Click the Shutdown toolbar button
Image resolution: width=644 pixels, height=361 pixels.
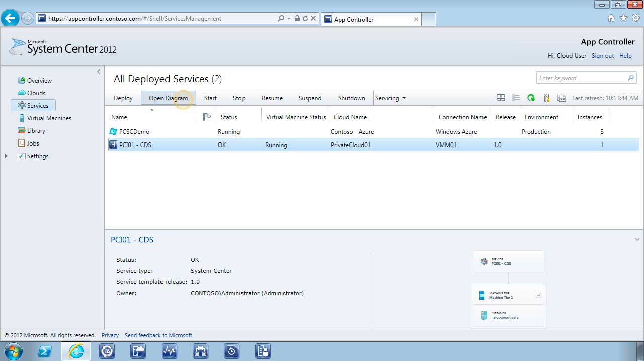(x=351, y=98)
